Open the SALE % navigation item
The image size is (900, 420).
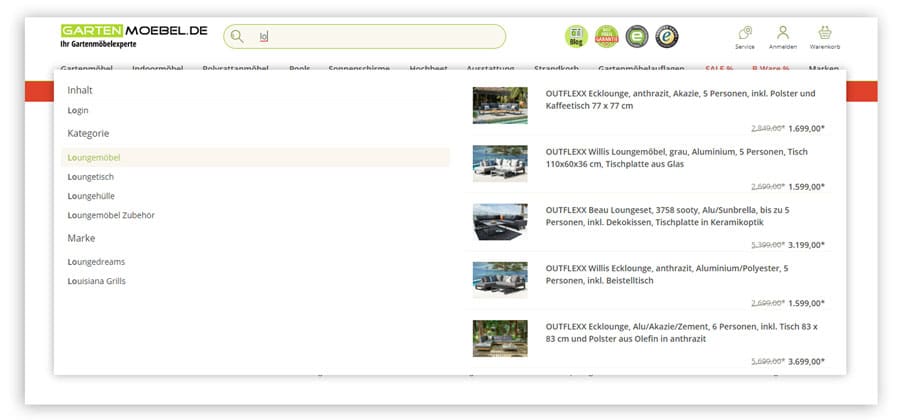pos(719,68)
